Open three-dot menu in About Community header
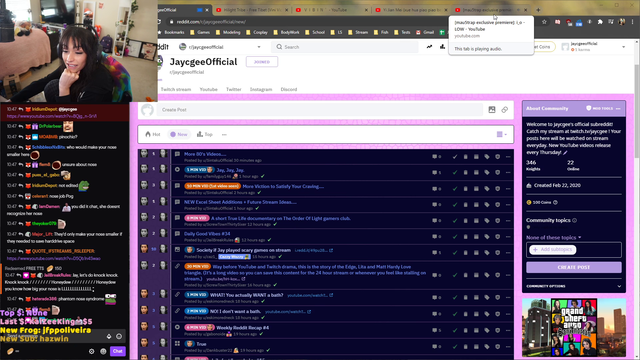The height and width of the screenshot is (360, 640). click(618, 109)
